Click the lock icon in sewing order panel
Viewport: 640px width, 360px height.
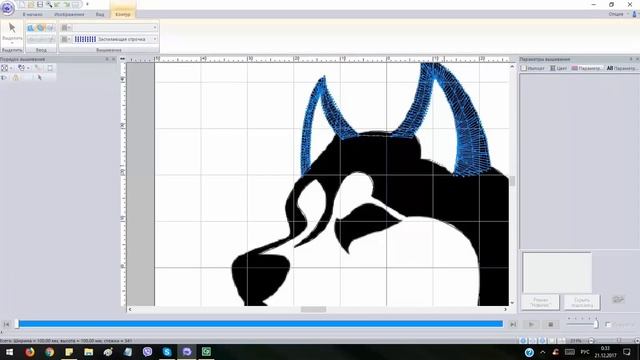pyautogui.click(x=16, y=77)
